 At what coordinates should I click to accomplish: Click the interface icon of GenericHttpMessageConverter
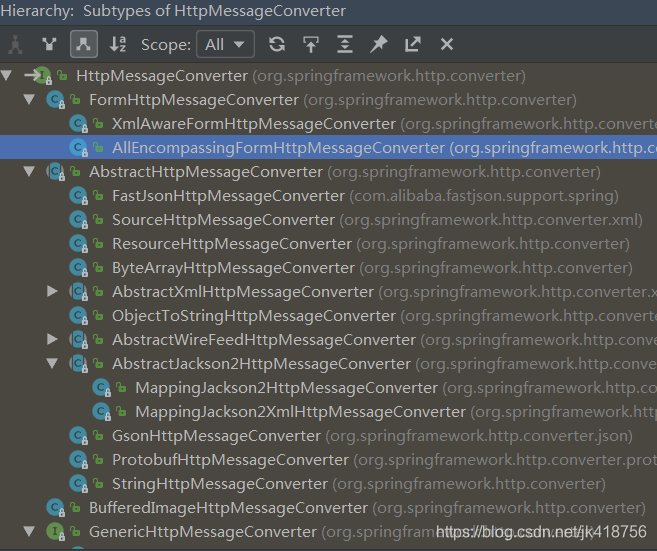[55, 532]
